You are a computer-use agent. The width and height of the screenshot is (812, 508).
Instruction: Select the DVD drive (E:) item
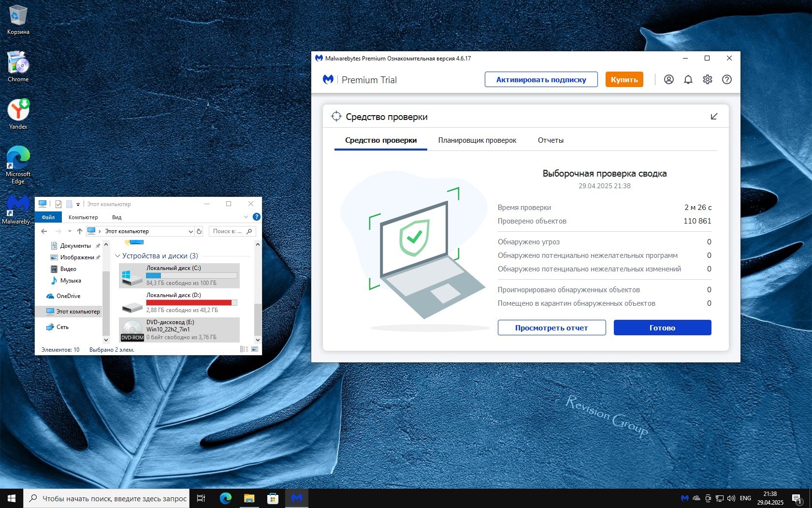pos(179,330)
